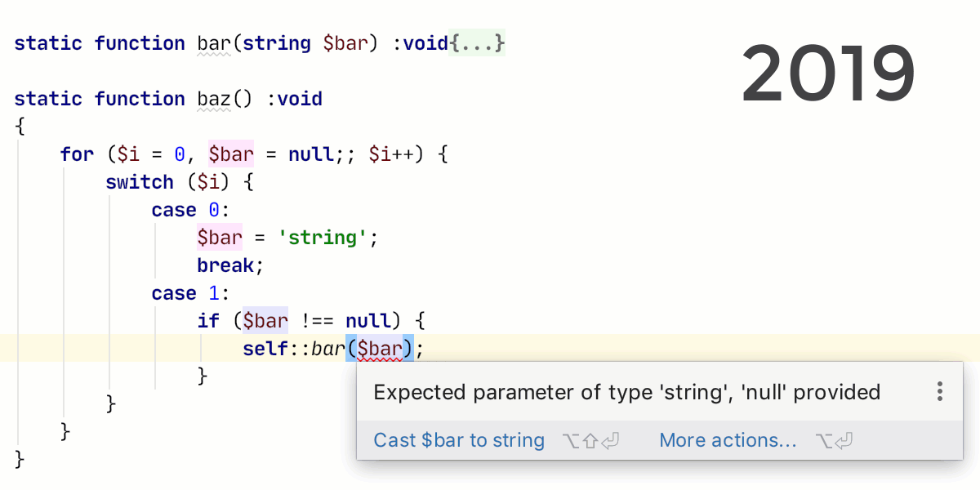980x490 pixels.
Task: Click the break statement in case 0
Action: pyautogui.click(x=225, y=265)
